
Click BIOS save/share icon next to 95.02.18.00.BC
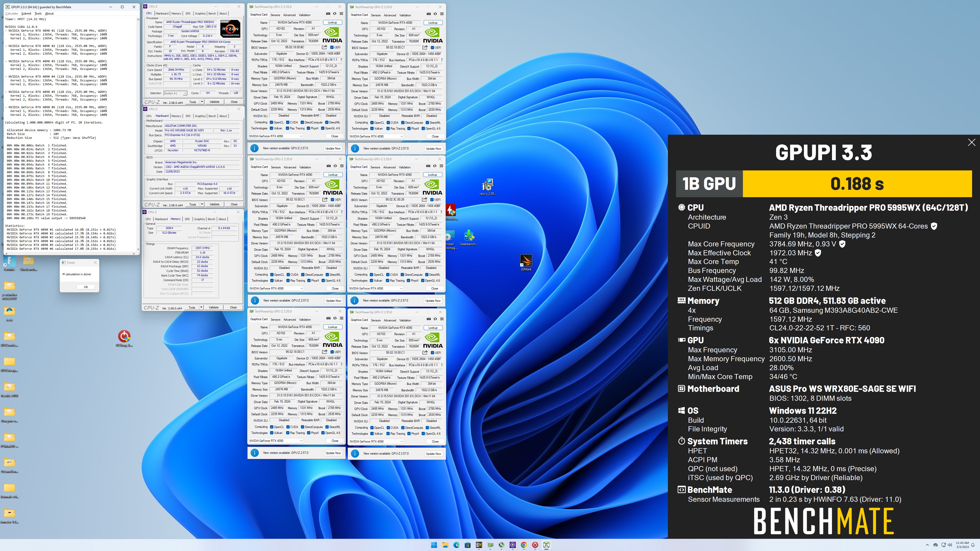point(325,47)
